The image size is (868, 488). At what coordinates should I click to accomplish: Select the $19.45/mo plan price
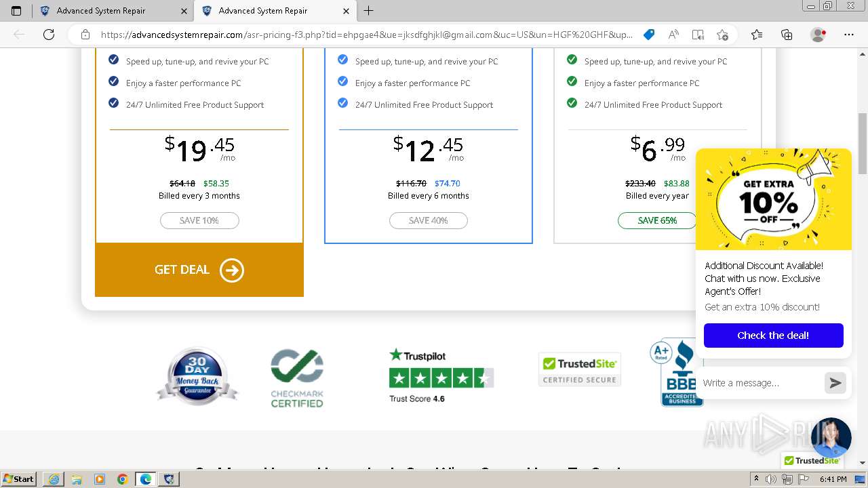point(199,149)
